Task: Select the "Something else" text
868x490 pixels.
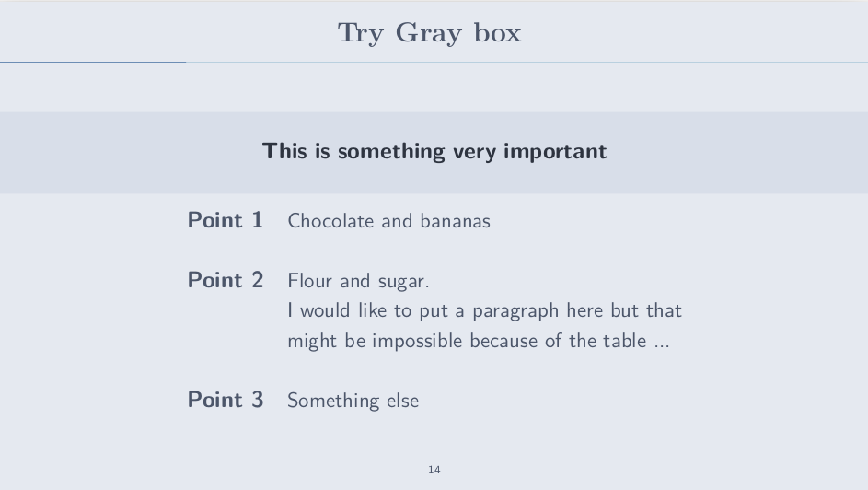Action: click(353, 401)
